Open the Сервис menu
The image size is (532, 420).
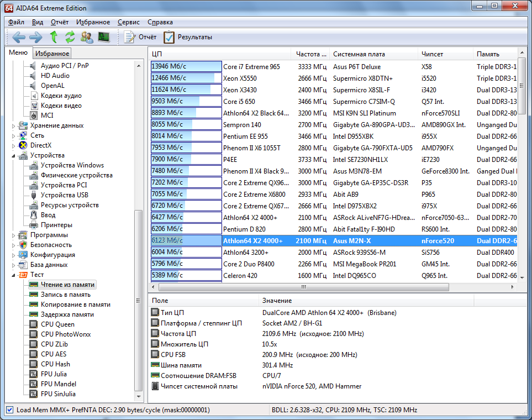tap(129, 22)
